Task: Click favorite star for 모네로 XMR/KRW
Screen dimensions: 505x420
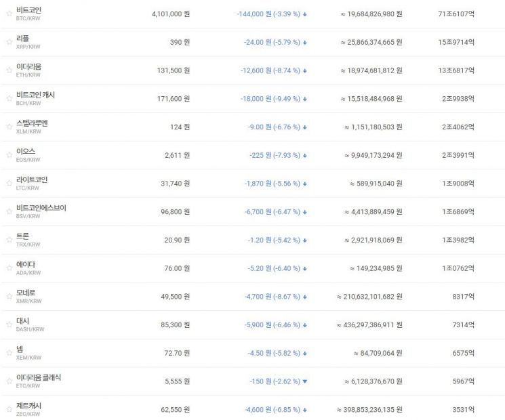Action: point(9,296)
